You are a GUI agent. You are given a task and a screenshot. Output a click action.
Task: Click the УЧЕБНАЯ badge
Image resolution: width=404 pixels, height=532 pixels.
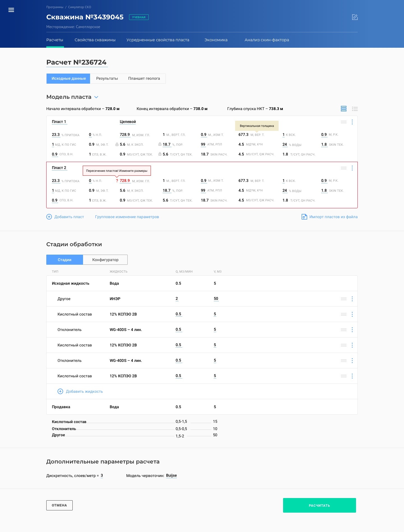pos(139,17)
